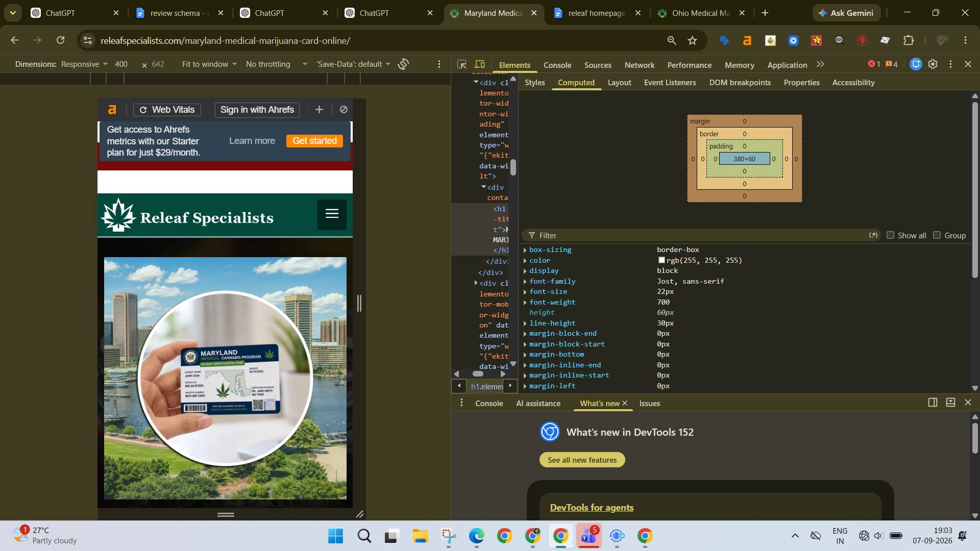Image resolution: width=980 pixels, height=551 pixels.
Task: Toggle the device toolbar icon
Action: [480, 64]
